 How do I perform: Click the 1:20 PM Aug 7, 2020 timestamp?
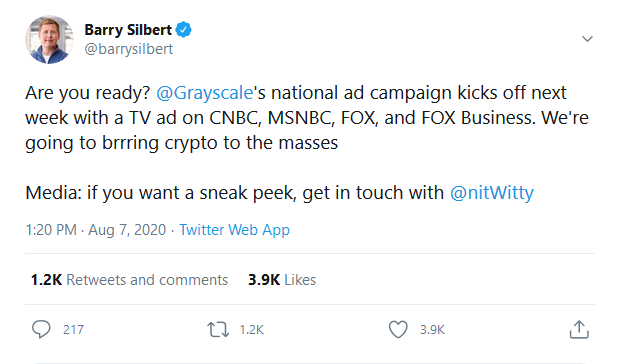96,230
